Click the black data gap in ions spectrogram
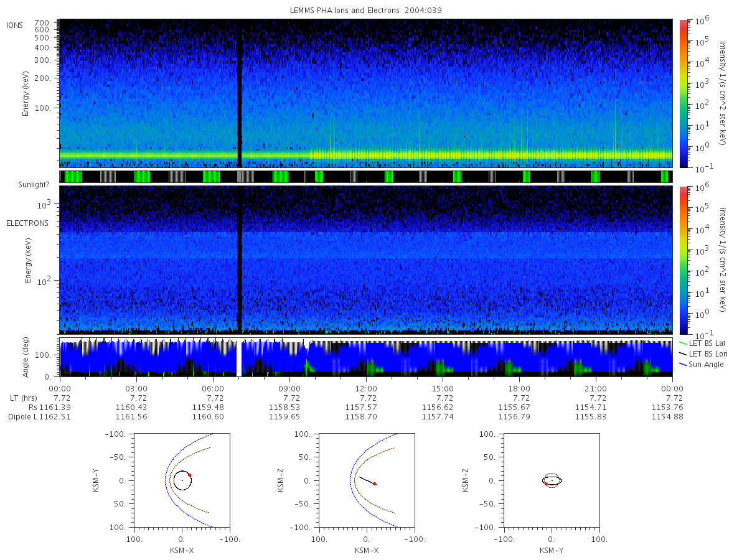Viewport: 747px width, 560px height. pos(239,93)
